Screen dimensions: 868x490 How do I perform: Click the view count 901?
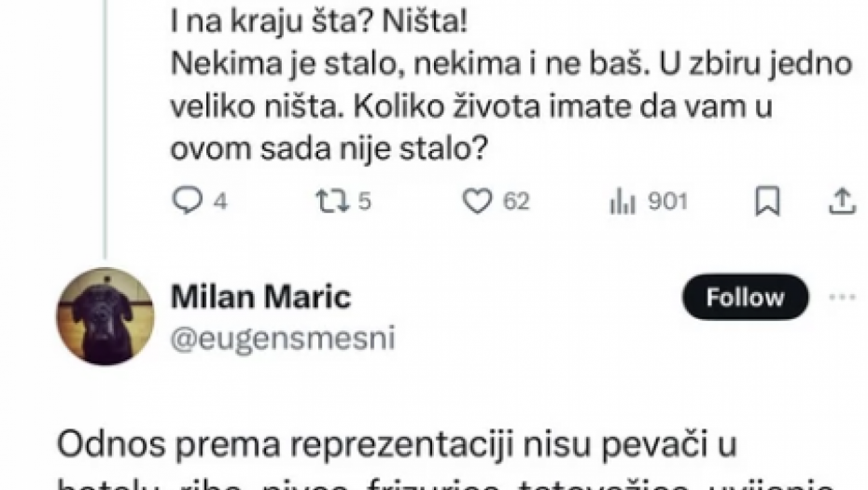point(667,203)
